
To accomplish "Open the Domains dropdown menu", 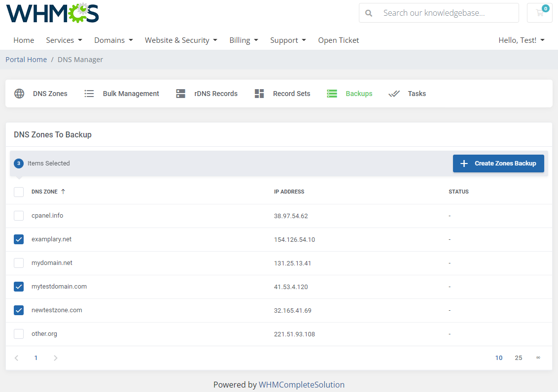I will (113, 40).
